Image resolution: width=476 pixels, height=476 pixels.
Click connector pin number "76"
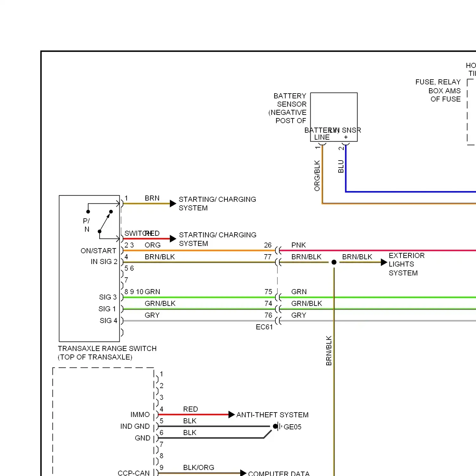[268, 315]
